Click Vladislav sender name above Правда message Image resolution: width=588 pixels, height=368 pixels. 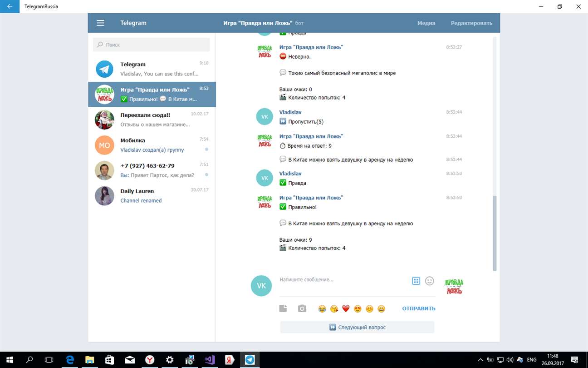(x=290, y=174)
